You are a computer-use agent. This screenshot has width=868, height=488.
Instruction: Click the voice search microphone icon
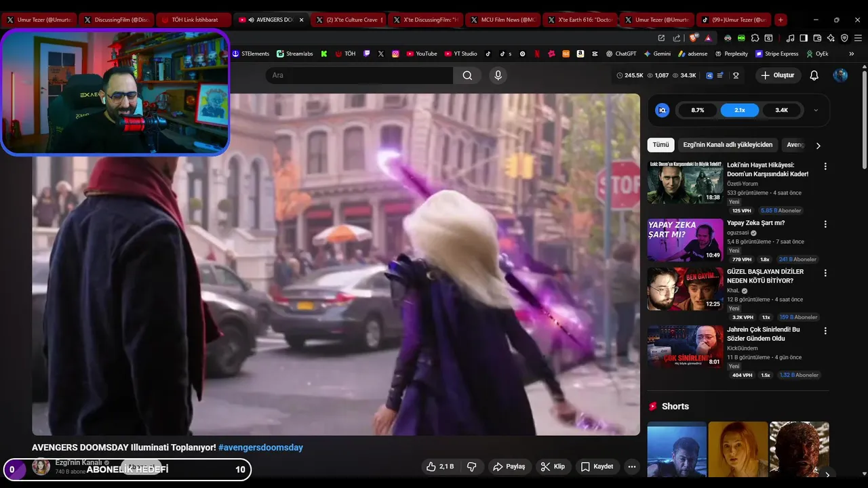[498, 75]
